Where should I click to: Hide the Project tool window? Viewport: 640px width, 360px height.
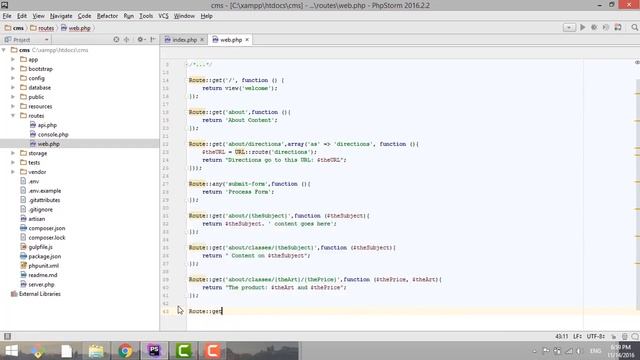coord(153,40)
